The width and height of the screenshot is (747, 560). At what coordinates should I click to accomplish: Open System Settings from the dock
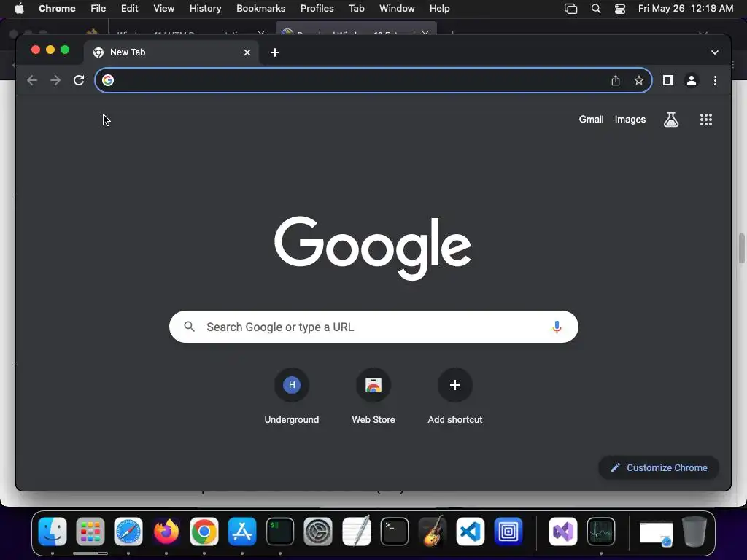tap(318, 532)
